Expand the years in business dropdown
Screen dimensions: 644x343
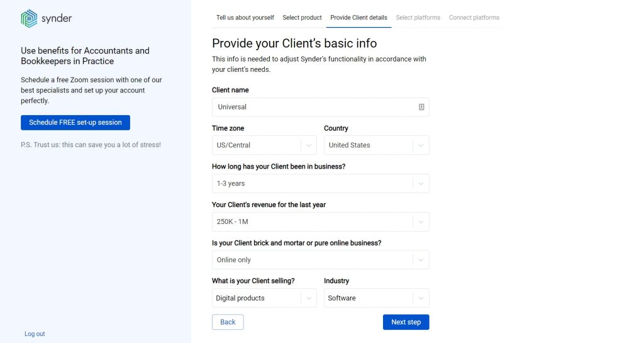pyautogui.click(x=320, y=184)
